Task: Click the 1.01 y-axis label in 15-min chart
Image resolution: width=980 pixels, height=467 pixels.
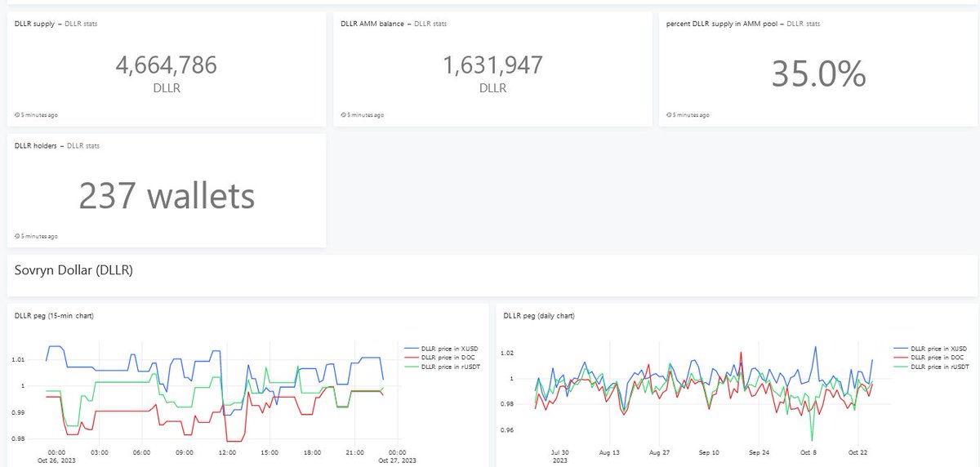Action: [x=19, y=359]
